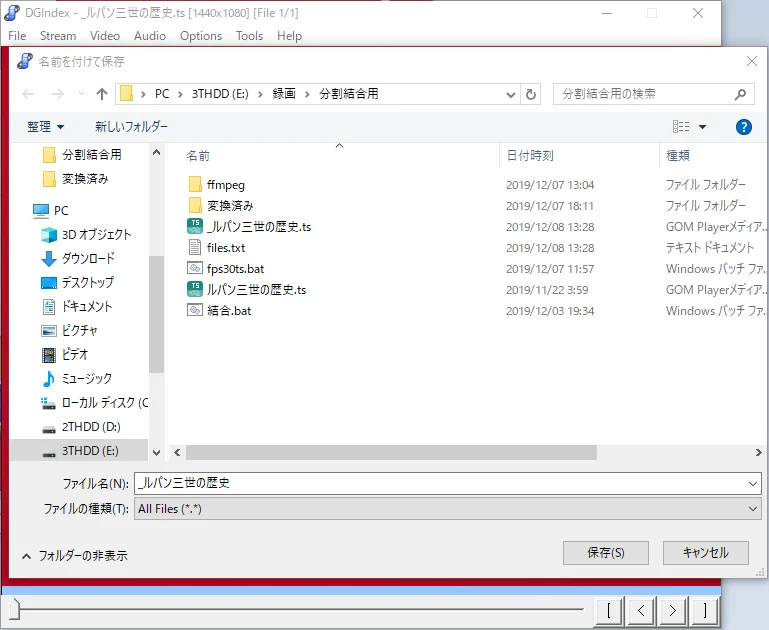Viewport: 769px width, 630px height.
Task: Open the Tools menu in DGIndex
Action: coord(249,36)
